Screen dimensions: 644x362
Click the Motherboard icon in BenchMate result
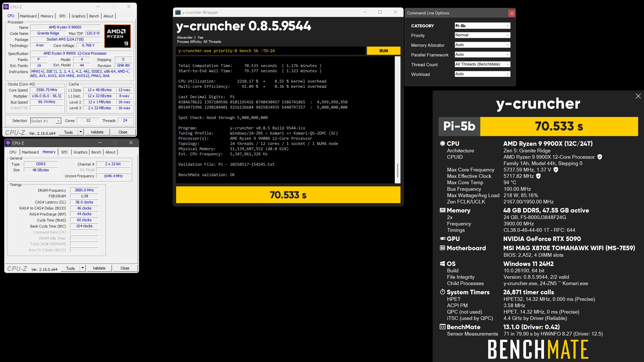click(x=443, y=248)
